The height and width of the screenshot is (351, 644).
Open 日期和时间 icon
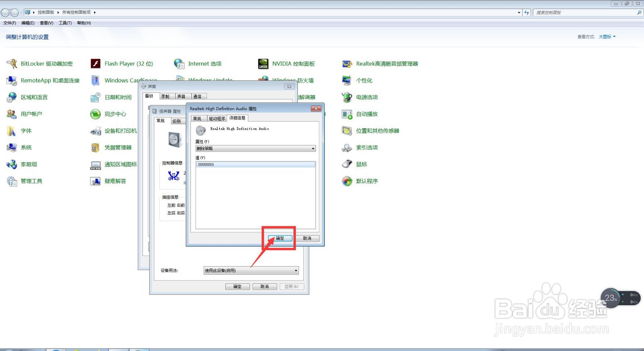point(95,97)
